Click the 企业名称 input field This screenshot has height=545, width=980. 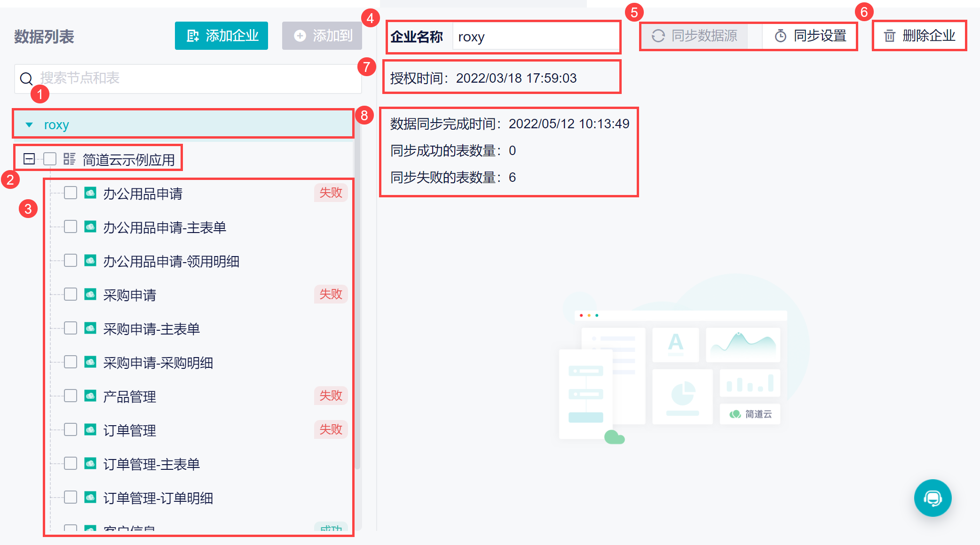pos(535,37)
